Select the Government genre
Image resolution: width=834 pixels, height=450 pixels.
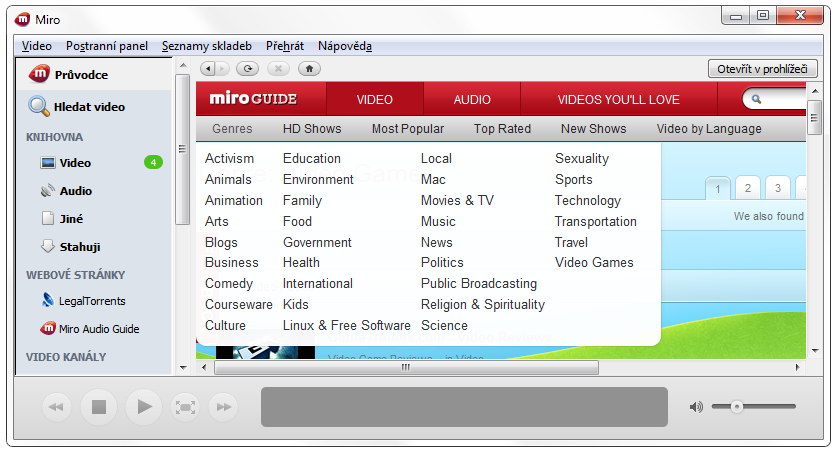pos(318,243)
